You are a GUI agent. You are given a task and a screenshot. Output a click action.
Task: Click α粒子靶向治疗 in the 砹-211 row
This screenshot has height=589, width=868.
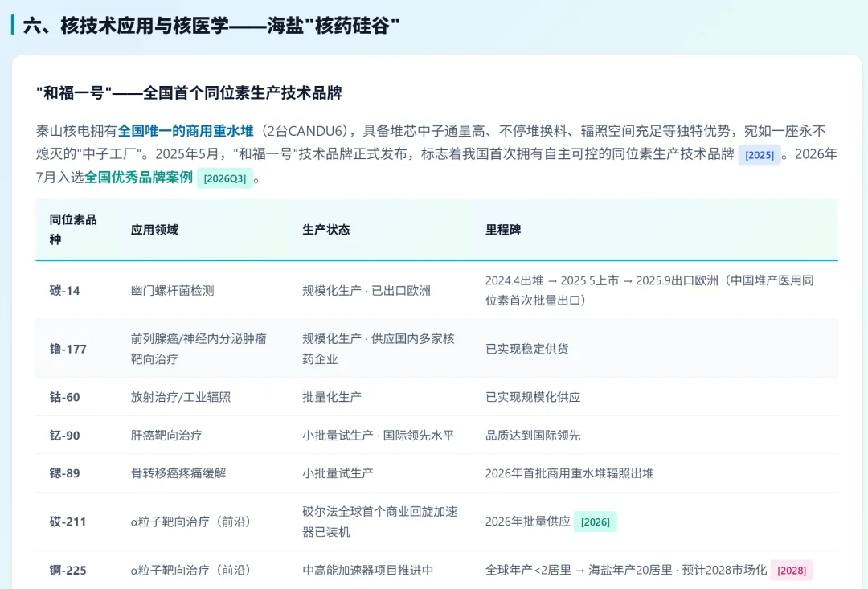click(190, 522)
